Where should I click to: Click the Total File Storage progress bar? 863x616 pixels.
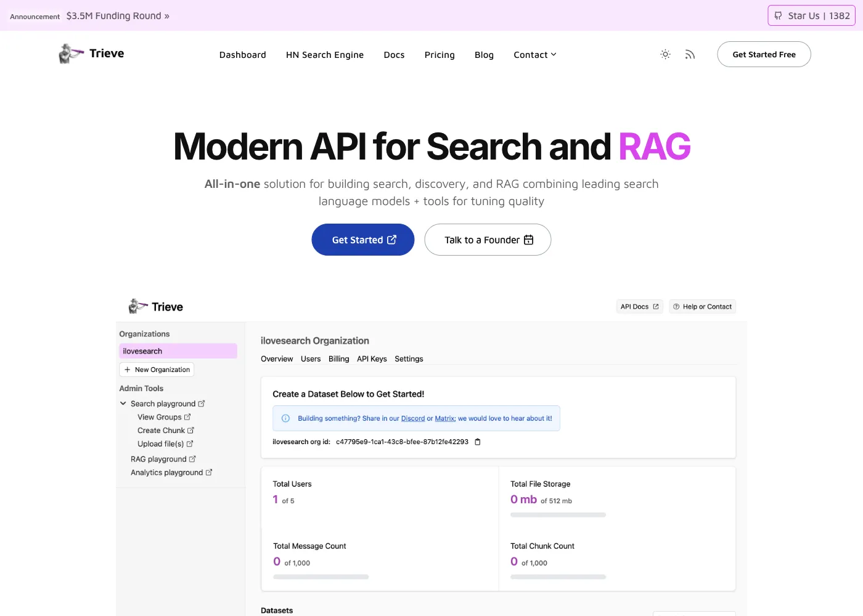[x=558, y=515]
